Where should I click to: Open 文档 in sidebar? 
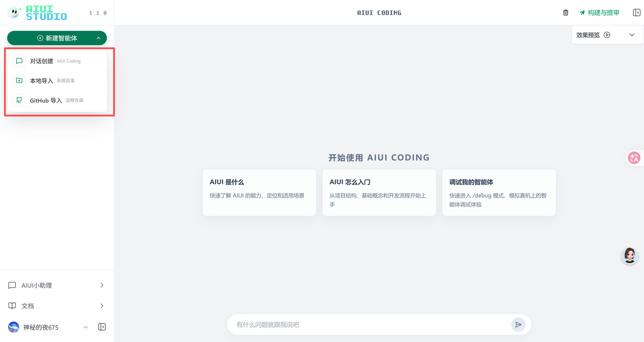tap(57, 306)
